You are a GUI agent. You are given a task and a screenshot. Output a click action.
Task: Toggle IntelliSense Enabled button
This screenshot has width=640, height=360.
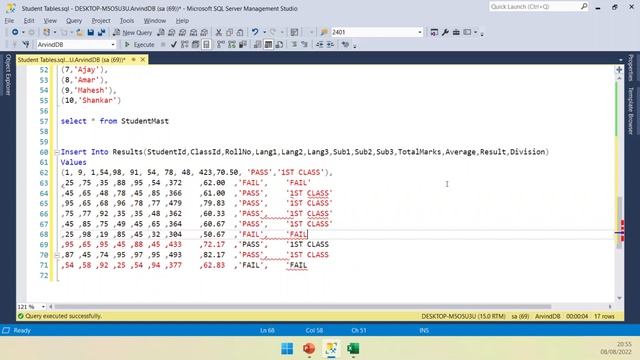207,44
